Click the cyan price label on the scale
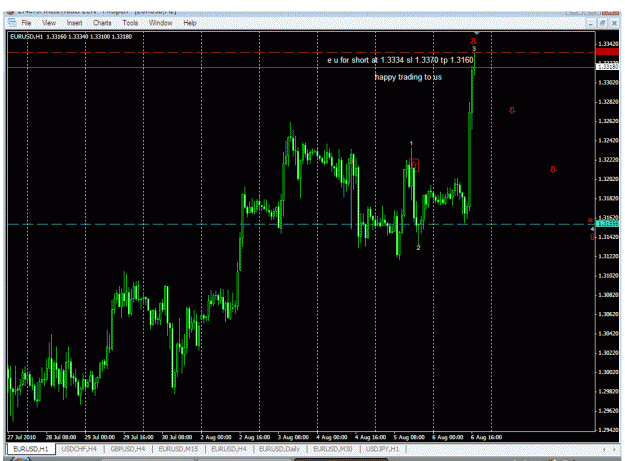This screenshot has height=461, width=625. [607, 224]
